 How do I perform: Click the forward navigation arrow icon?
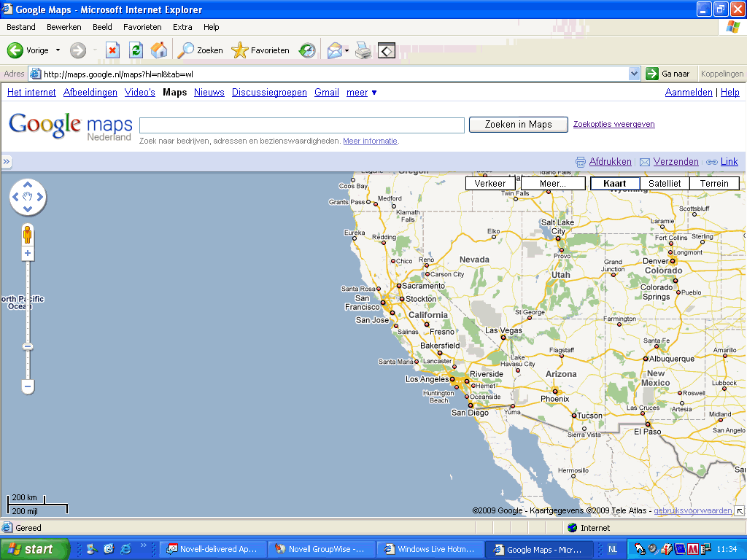[78, 50]
